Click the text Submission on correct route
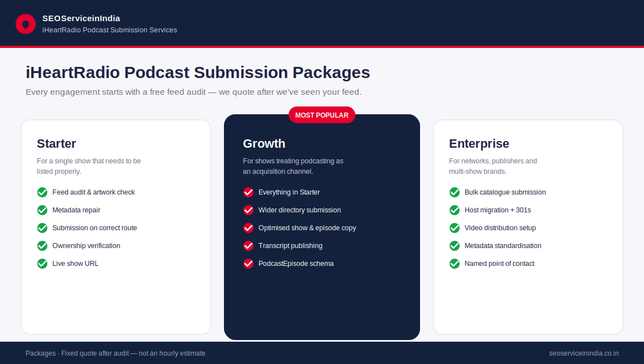 (x=95, y=228)
